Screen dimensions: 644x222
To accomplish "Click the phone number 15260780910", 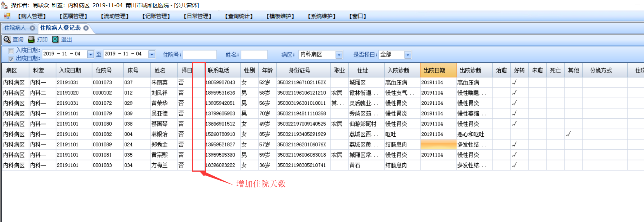I will pyautogui.click(x=220, y=134).
